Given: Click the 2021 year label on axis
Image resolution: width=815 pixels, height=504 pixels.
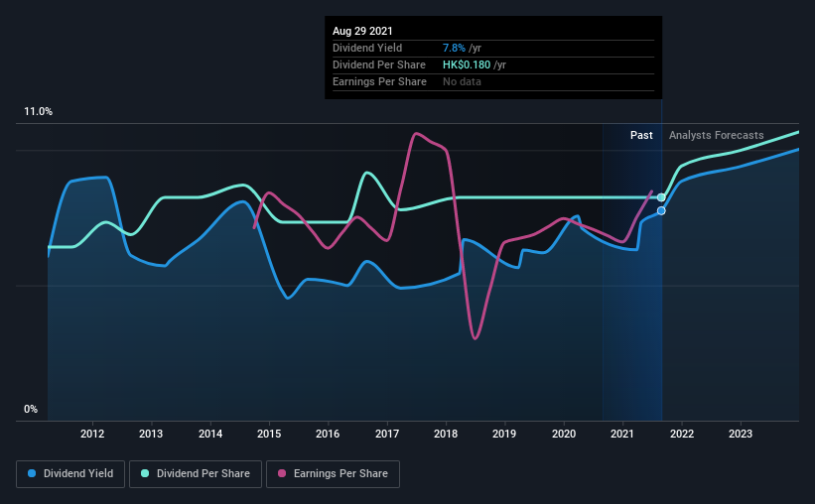Looking at the screenshot, I should pos(622,434).
